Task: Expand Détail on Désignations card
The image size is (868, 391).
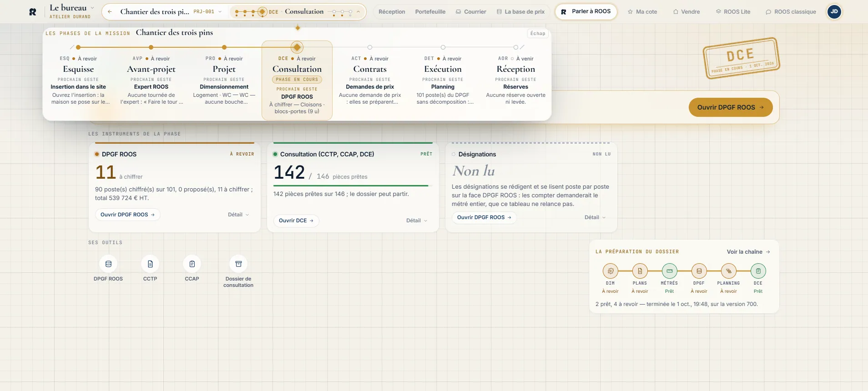Action: tap(595, 217)
